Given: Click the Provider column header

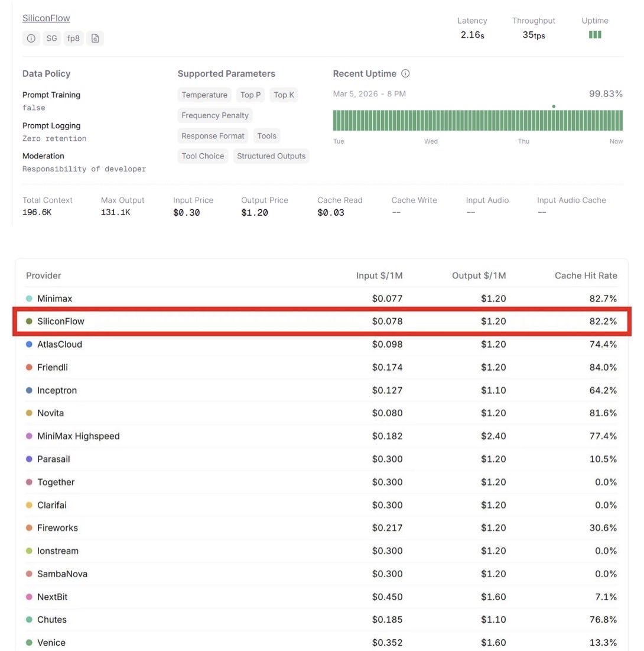Looking at the screenshot, I should coord(44,276).
